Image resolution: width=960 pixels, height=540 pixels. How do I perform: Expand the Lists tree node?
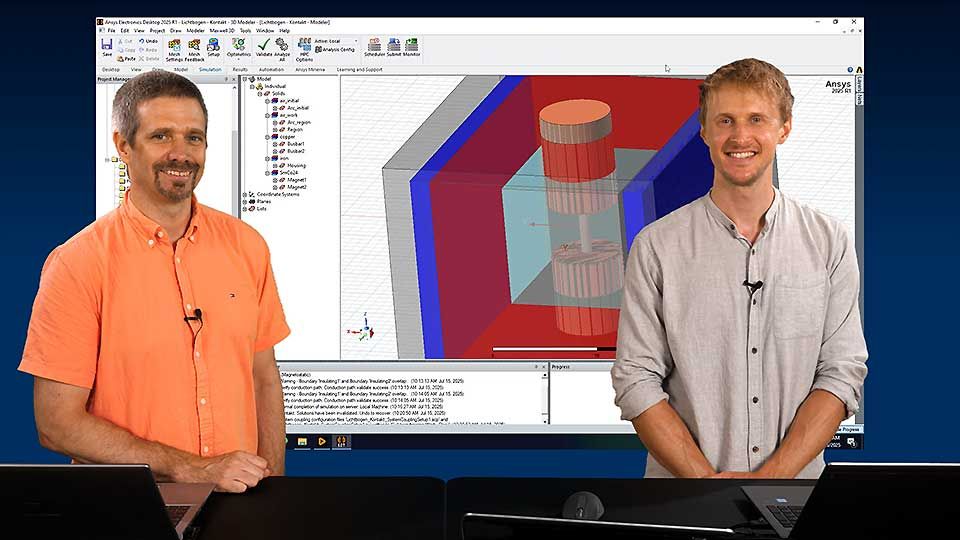246,209
